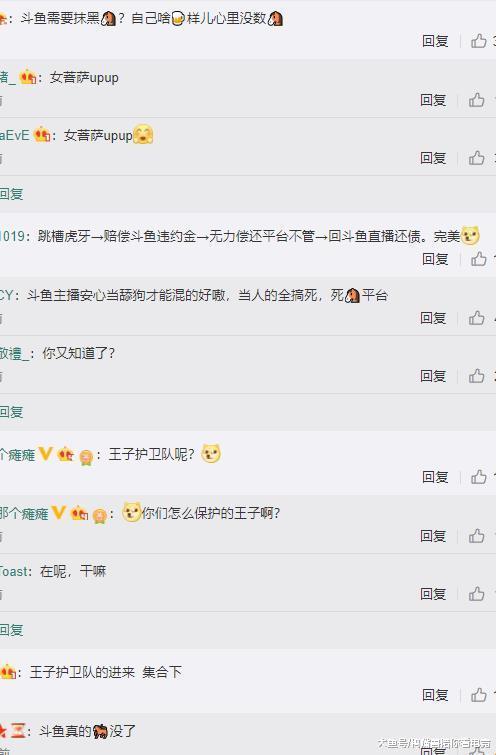Thumbs-up the 跳槽虎牙 comment
Screen dimensions: 496x755
click(478, 259)
